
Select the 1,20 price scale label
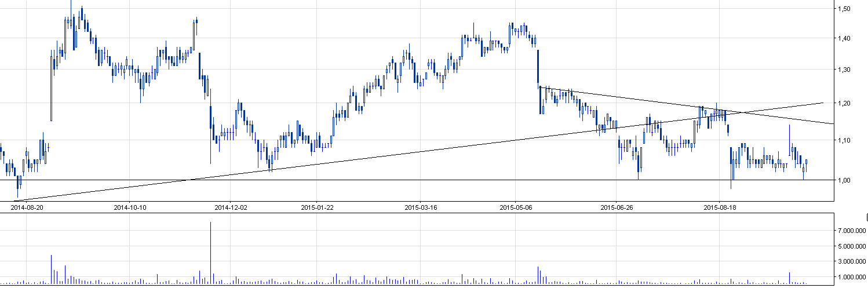[x=843, y=103]
